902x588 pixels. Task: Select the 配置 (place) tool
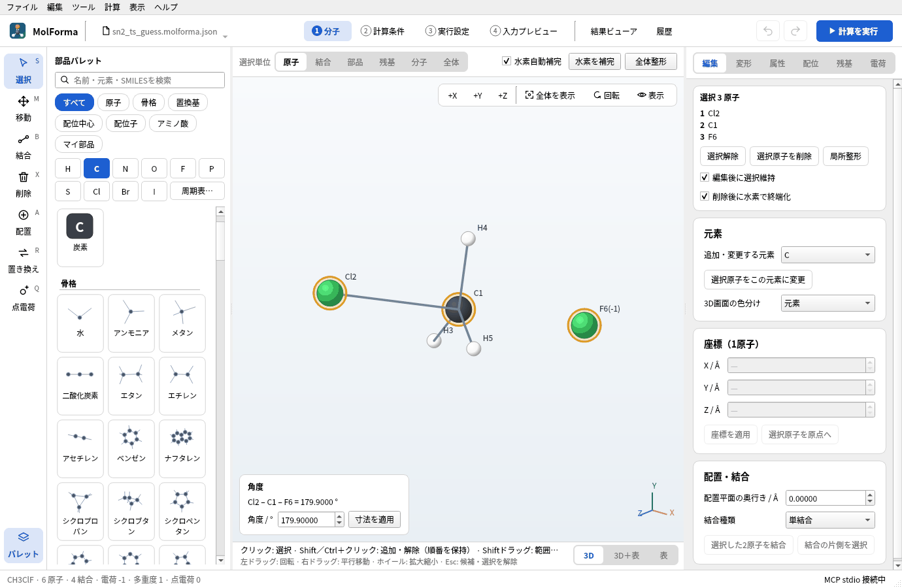click(24, 222)
